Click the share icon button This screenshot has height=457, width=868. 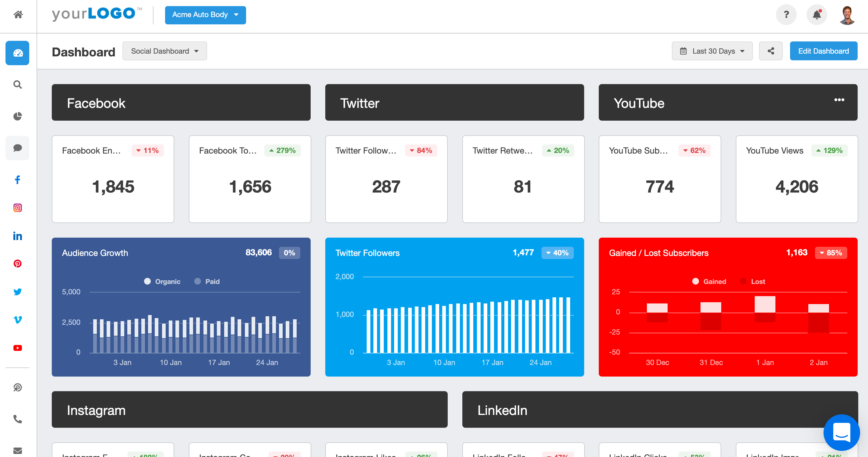click(x=771, y=51)
